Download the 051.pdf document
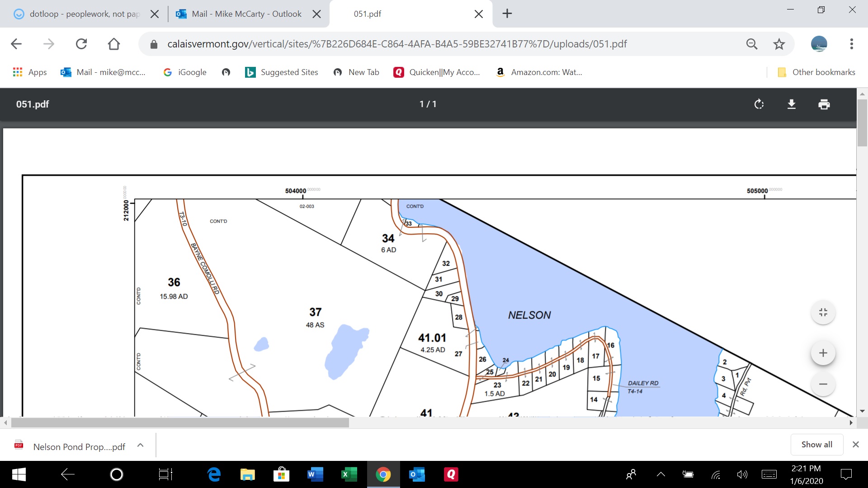Viewport: 868px width, 488px height. [792, 104]
